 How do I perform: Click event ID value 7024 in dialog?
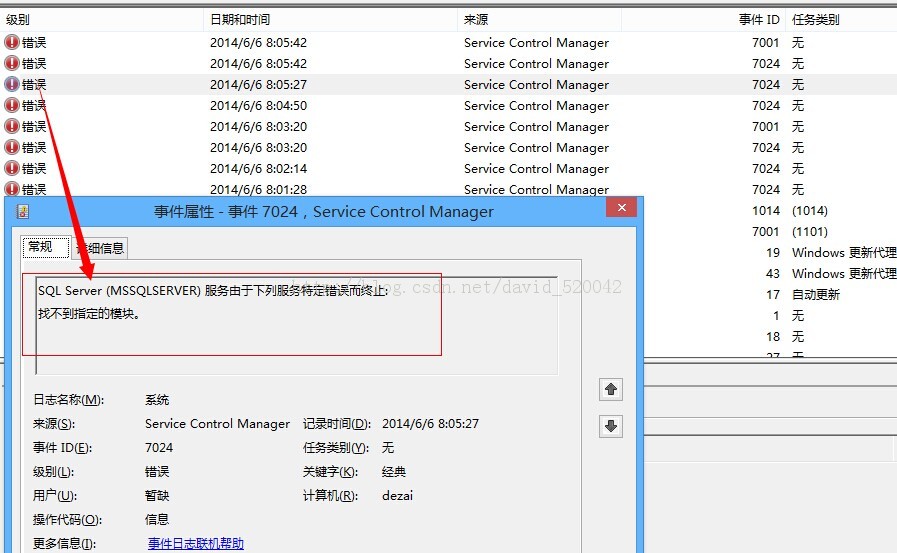click(159, 448)
